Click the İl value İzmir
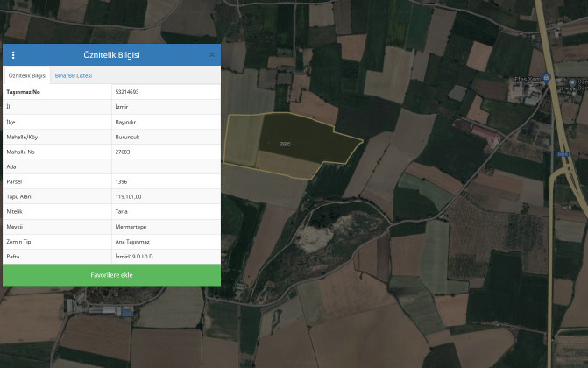Viewport: 588px width, 368px height. pyautogui.click(x=122, y=106)
